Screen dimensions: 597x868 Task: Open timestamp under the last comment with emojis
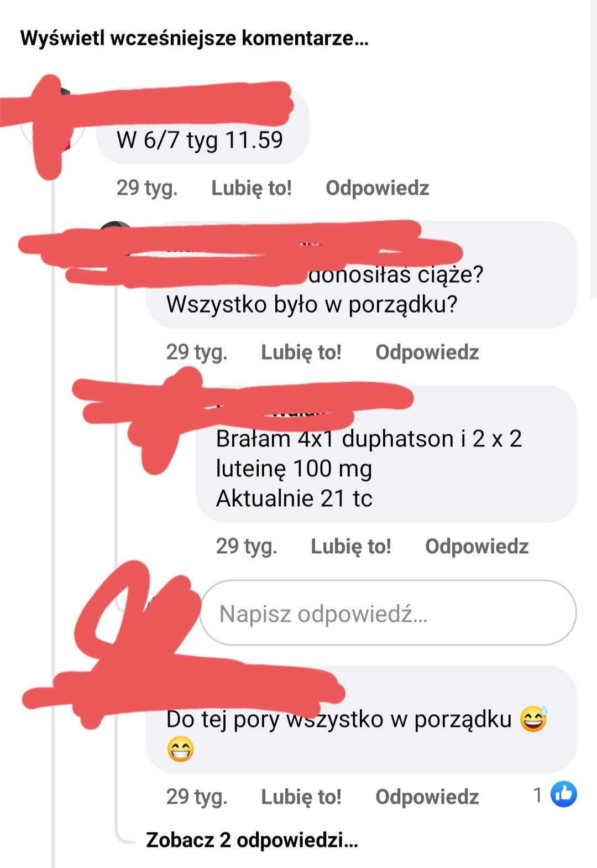click(x=196, y=797)
